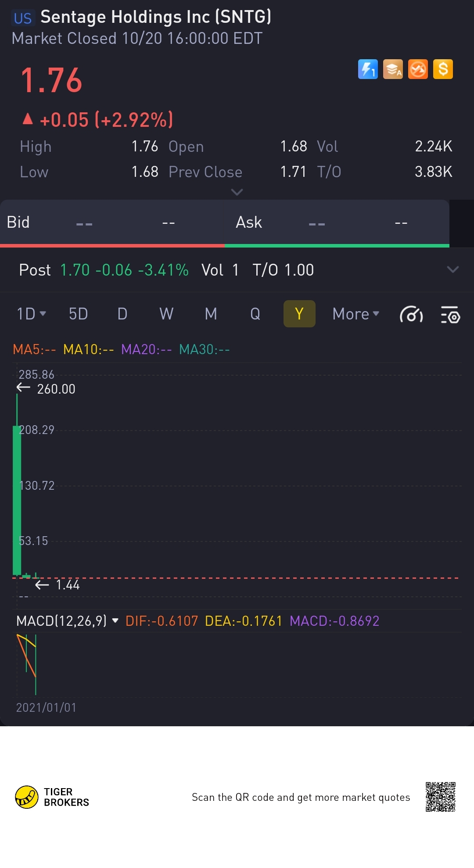Switch to the 5D chart tab
The image size is (474, 868).
click(x=78, y=314)
